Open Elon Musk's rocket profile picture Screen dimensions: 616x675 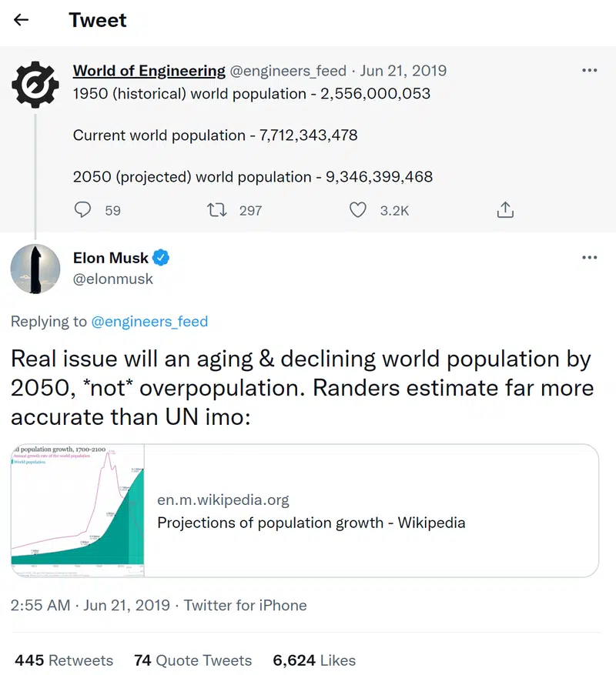(x=35, y=269)
